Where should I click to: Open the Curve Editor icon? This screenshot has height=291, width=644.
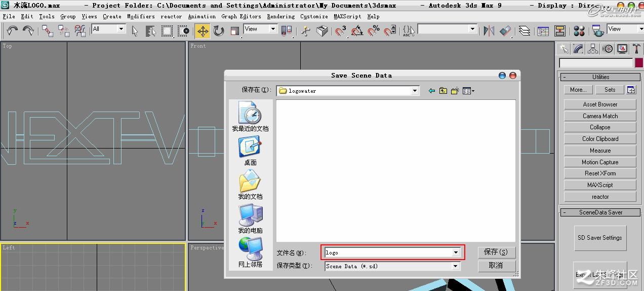pyautogui.click(x=543, y=31)
